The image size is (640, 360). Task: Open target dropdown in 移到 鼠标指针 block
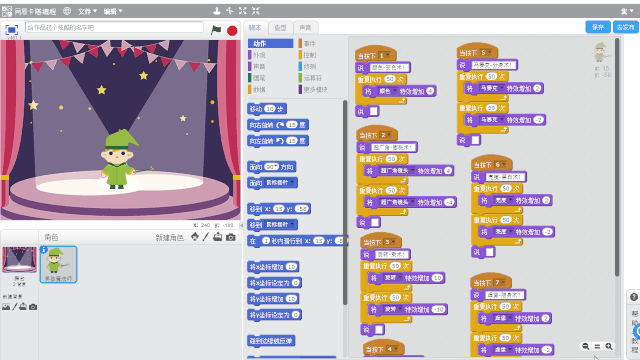[x=292, y=224]
